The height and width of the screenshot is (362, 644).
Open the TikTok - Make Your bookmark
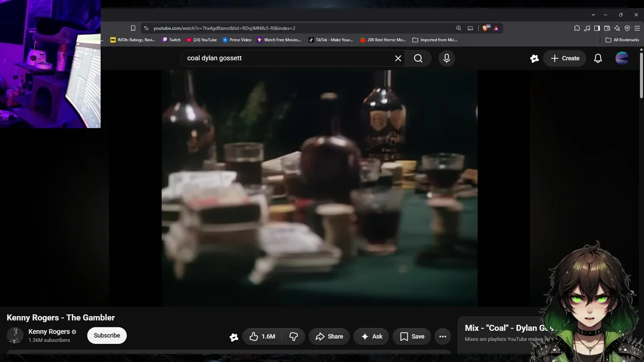(331, 40)
